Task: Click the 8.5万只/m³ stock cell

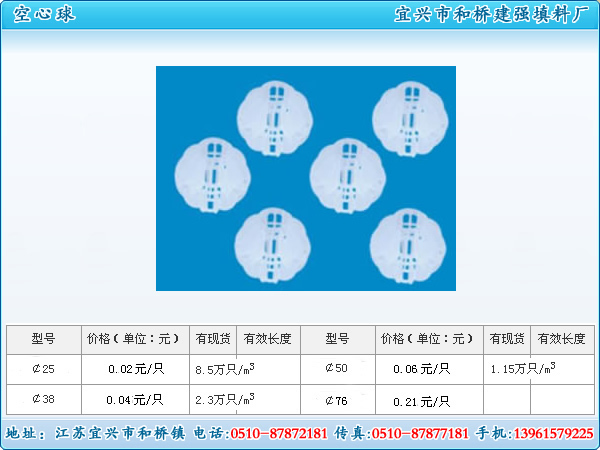Action: coord(225,369)
